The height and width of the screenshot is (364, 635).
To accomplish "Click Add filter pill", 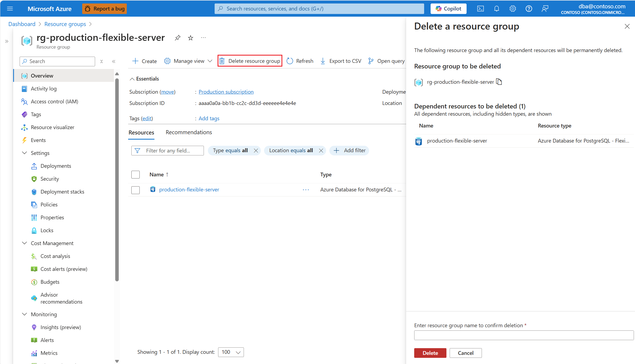I will pyautogui.click(x=349, y=151).
